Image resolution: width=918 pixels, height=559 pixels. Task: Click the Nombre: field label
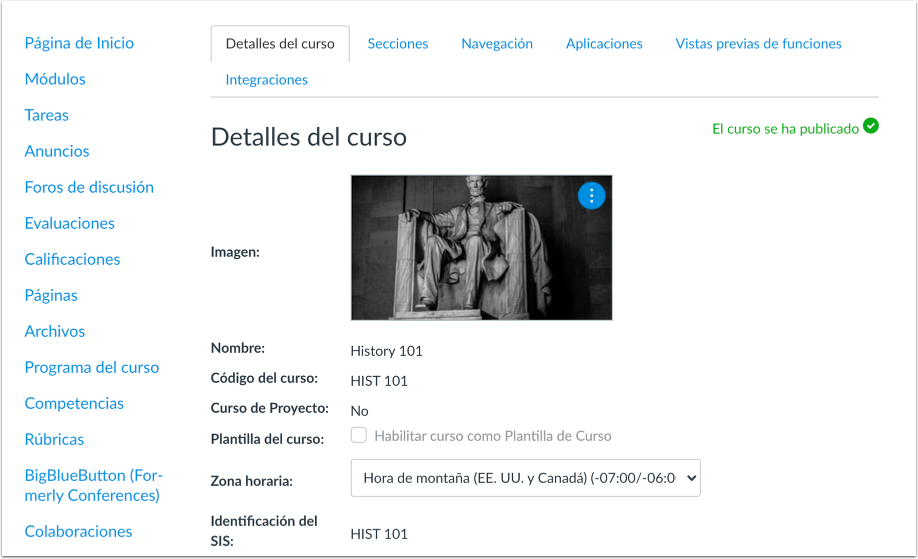(238, 348)
